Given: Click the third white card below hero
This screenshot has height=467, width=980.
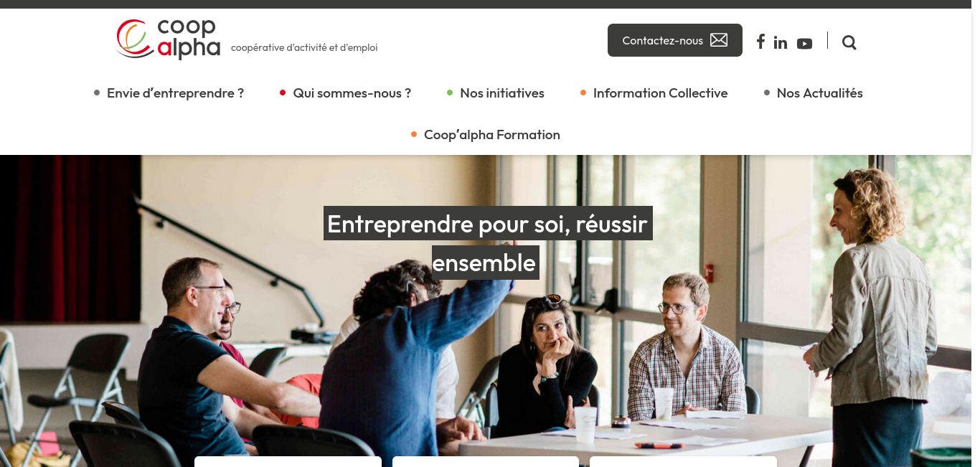Looking at the screenshot, I should click(683, 461).
